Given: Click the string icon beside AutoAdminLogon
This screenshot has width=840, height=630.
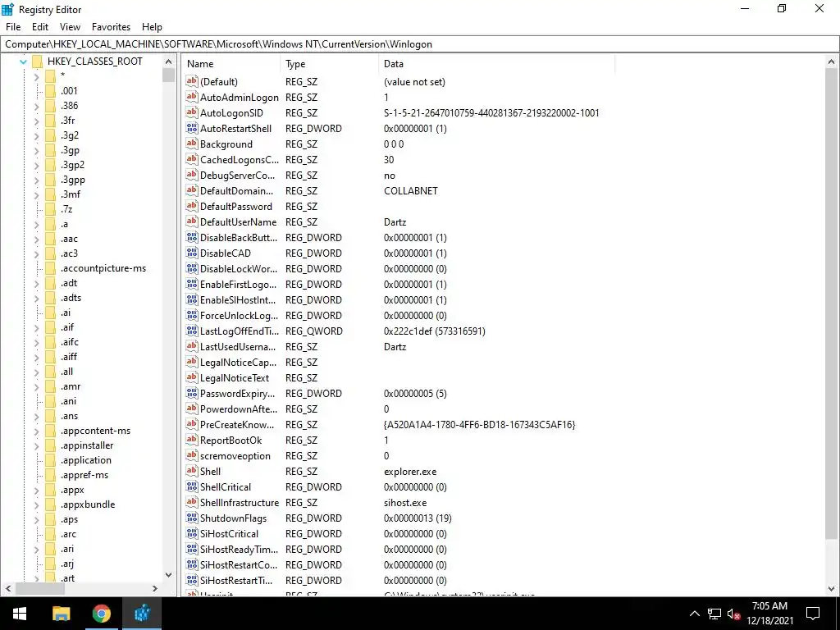Looking at the screenshot, I should tap(192, 97).
